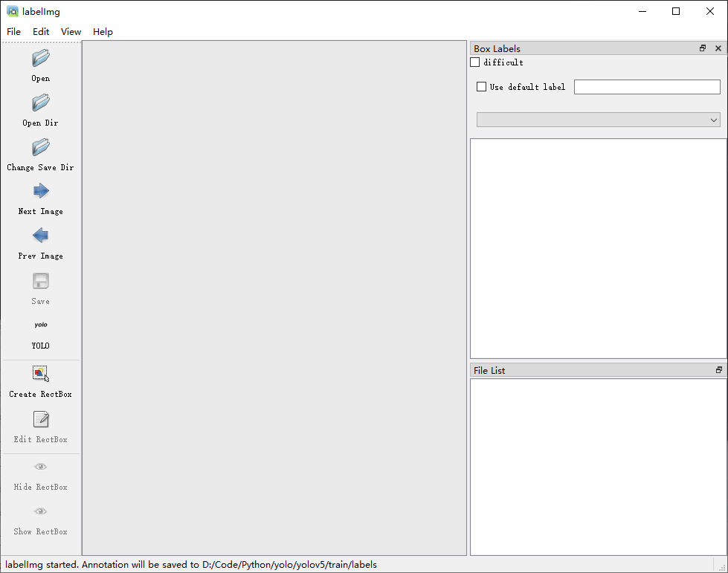Open the Edit menu
The width and height of the screenshot is (728, 573).
[x=41, y=31]
